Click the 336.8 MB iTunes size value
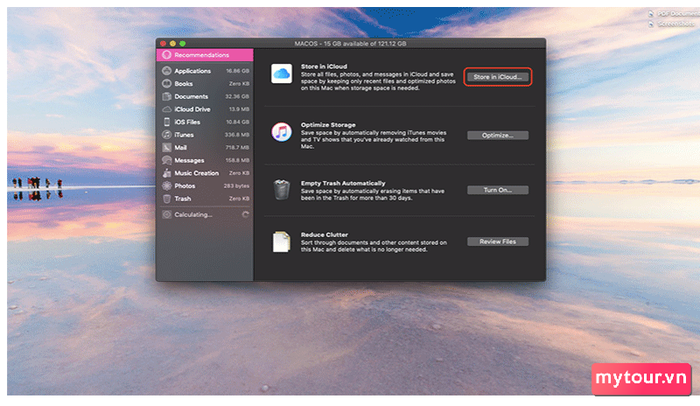The width and height of the screenshot is (700, 406). pos(237,135)
